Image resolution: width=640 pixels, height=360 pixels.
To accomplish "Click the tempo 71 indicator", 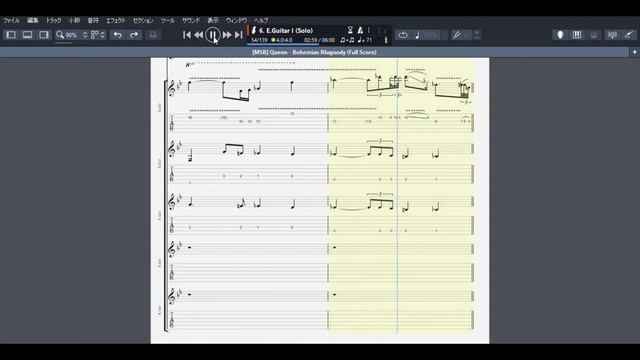I will tap(365, 40).
